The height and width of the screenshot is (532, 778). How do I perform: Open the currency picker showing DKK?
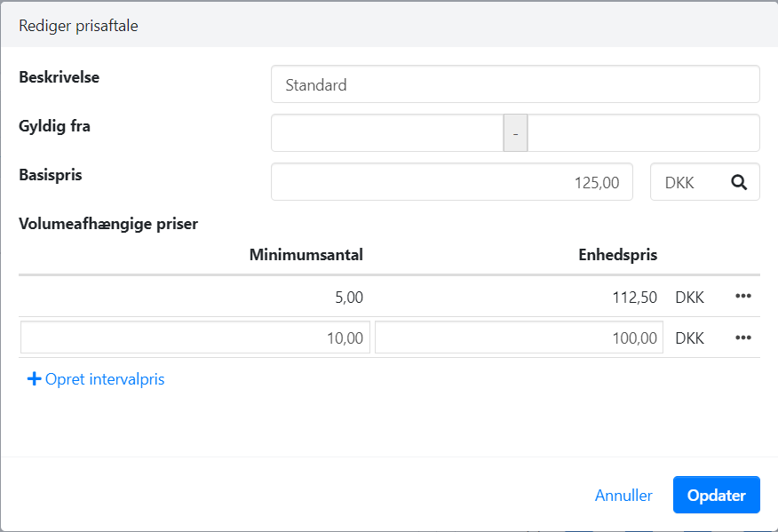click(704, 181)
